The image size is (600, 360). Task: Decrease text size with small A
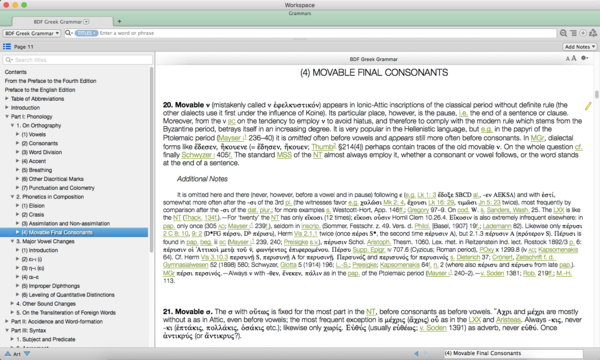click(x=567, y=59)
